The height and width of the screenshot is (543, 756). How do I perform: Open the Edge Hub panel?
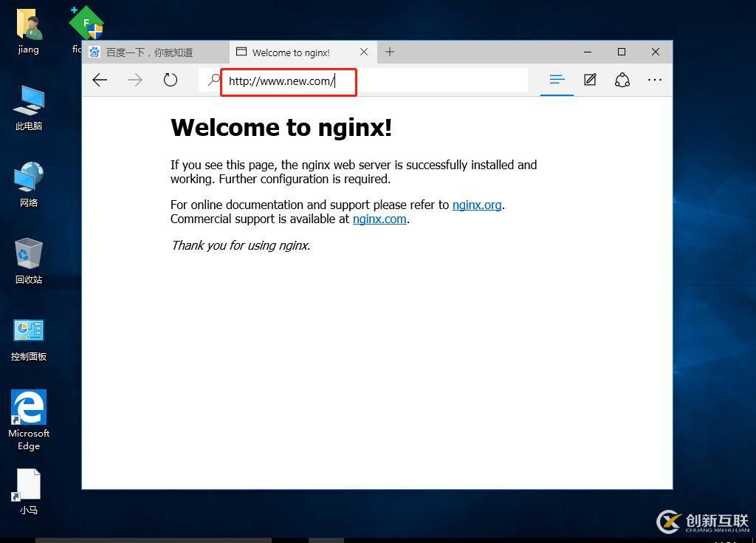pos(557,80)
